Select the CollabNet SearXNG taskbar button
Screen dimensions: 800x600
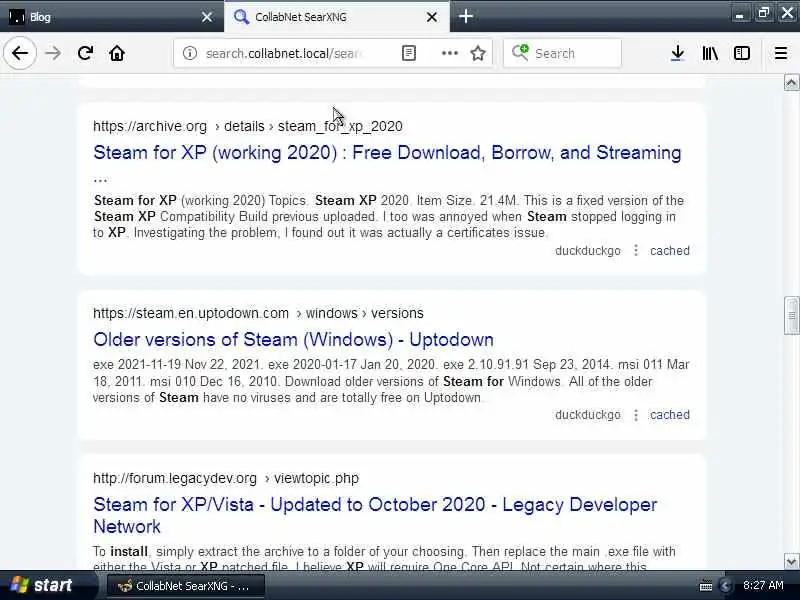[186, 586]
